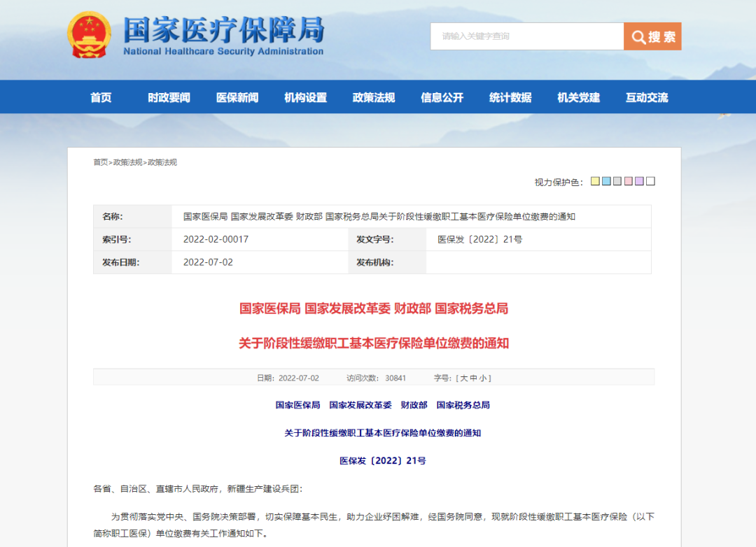Select the gray eye-protection color
Image resolution: width=756 pixels, height=547 pixels.
click(617, 181)
